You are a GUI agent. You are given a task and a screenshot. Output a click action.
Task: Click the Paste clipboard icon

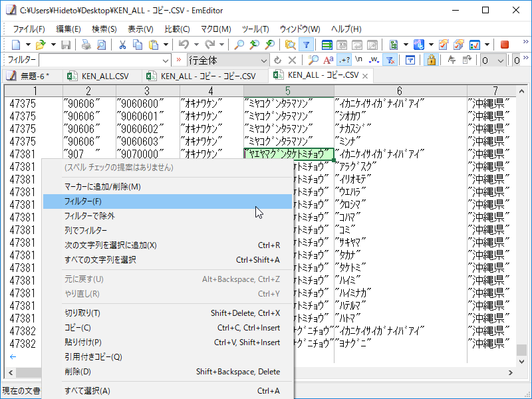pos(154,45)
